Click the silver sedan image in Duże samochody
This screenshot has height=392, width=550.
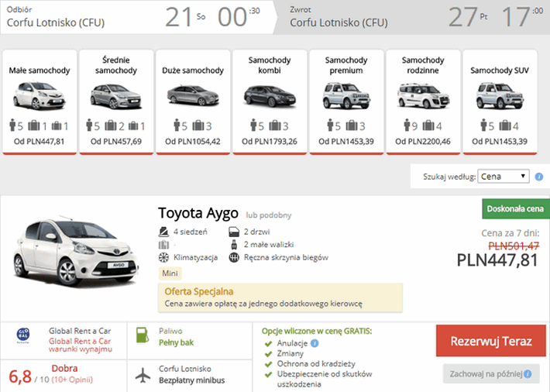pos(193,95)
